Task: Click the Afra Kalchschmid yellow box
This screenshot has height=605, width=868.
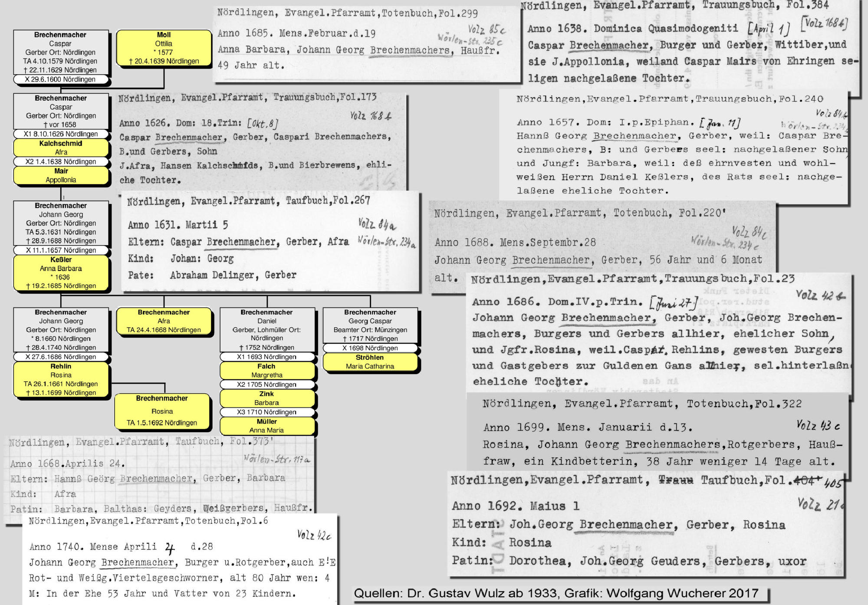Action: click(x=61, y=148)
